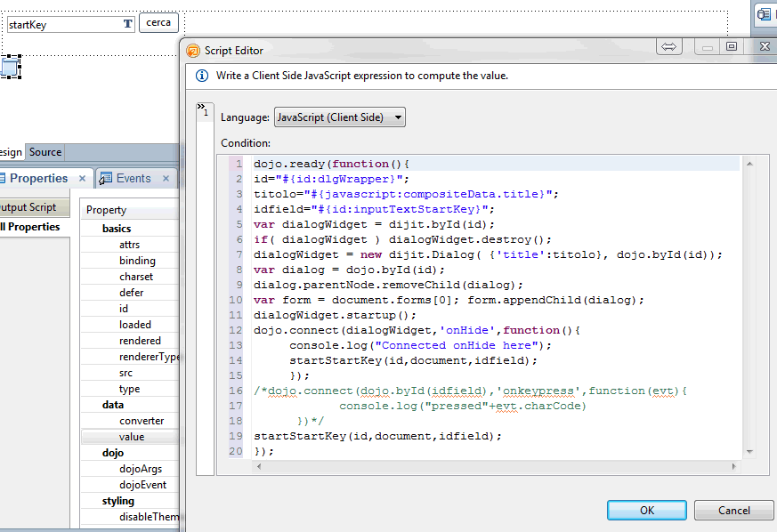
Task: Click the Events tab icon
Action: point(105,178)
